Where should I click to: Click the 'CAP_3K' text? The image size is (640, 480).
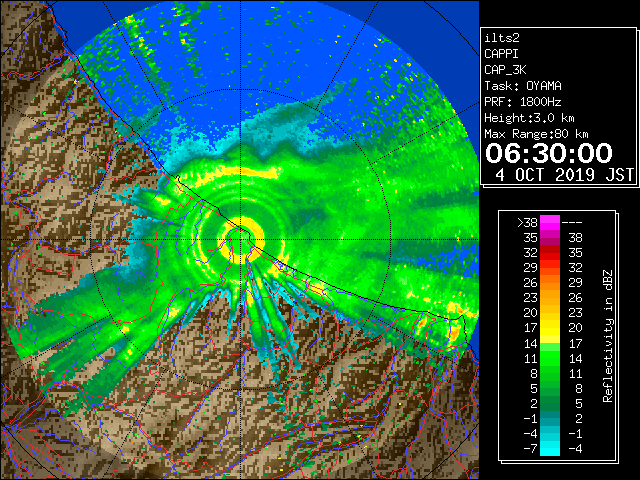pos(505,70)
